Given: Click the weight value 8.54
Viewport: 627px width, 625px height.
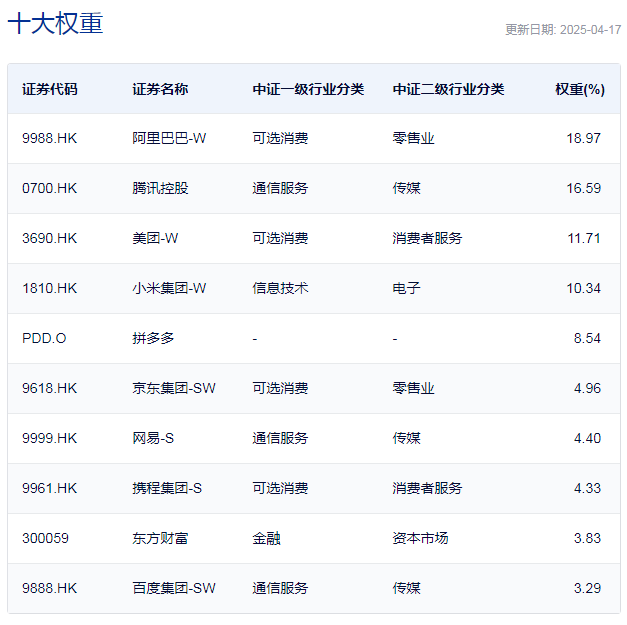Looking at the screenshot, I should click(587, 338).
